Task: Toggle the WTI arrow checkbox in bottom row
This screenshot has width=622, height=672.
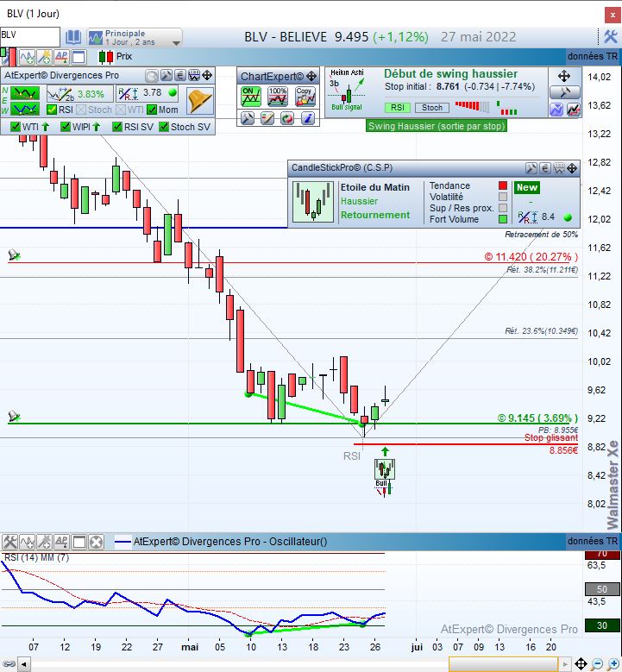Action: 16,127
